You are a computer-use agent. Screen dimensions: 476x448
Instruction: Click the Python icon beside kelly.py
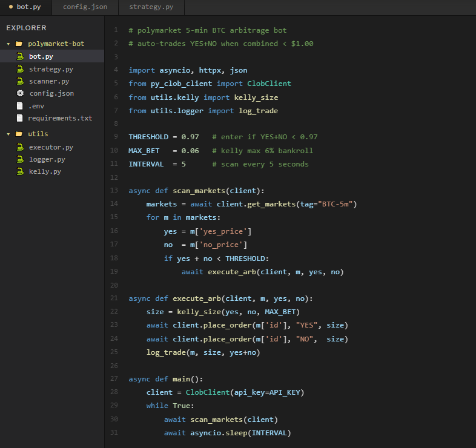pyautogui.click(x=20, y=171)
